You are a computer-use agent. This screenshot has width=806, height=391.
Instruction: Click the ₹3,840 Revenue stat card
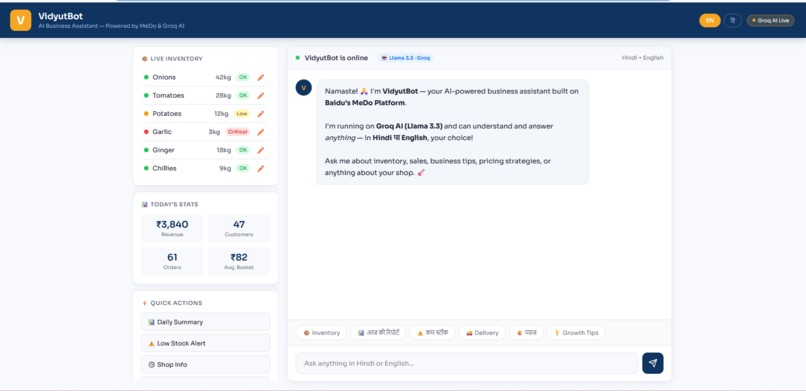tap(172, 229)
